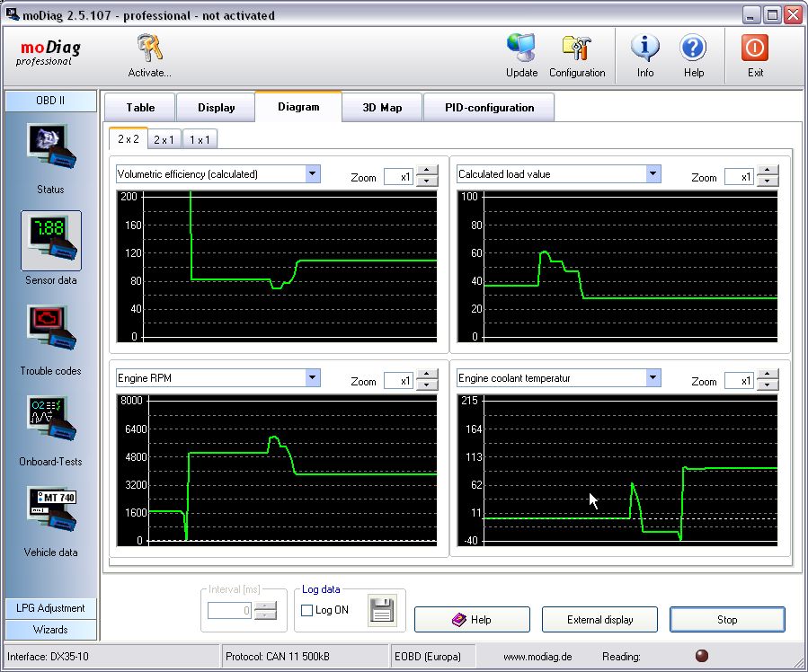
Task: Open the Onboard-Tests icon
Action: 50,421
